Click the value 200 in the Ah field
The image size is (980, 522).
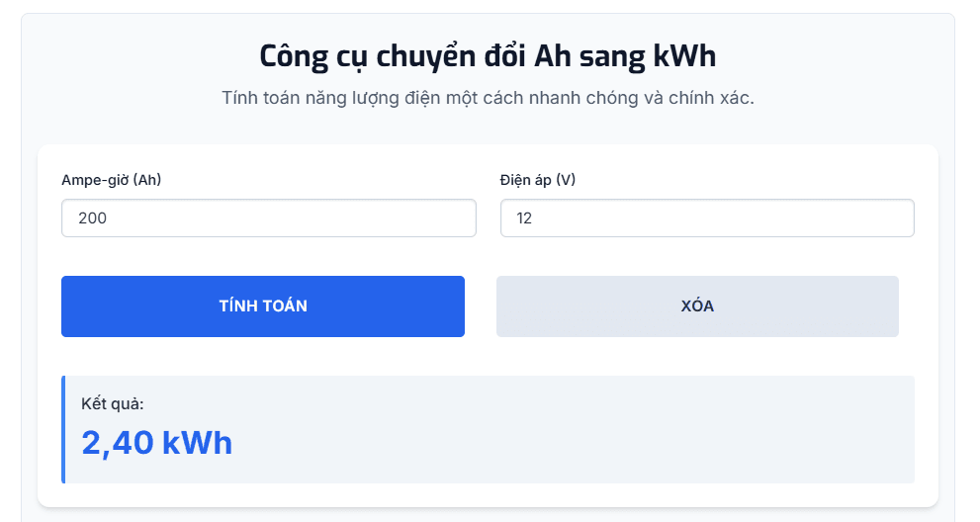coord(92,218)
